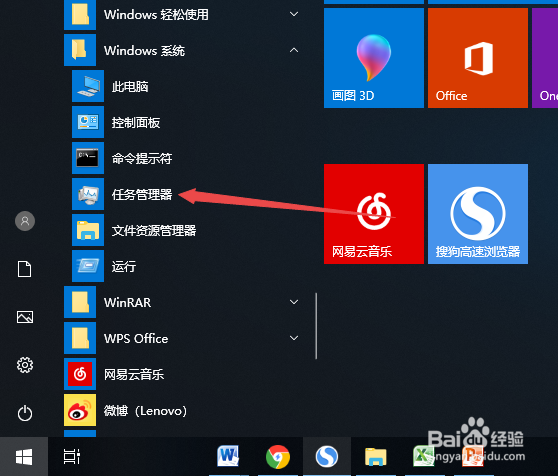Click the 微博 (Lenovo) eye icon
This screenshot has height=476, width=558.
(80, 410)
